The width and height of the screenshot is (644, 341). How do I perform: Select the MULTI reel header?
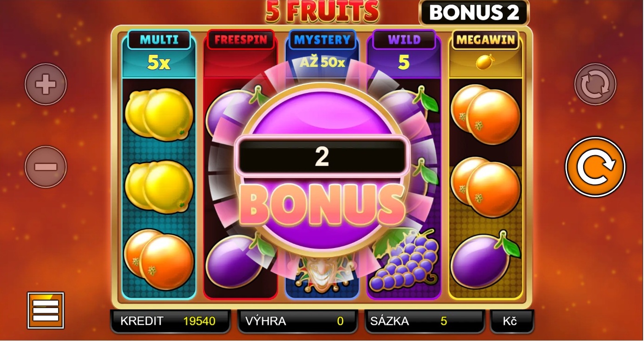click(159, 40)
